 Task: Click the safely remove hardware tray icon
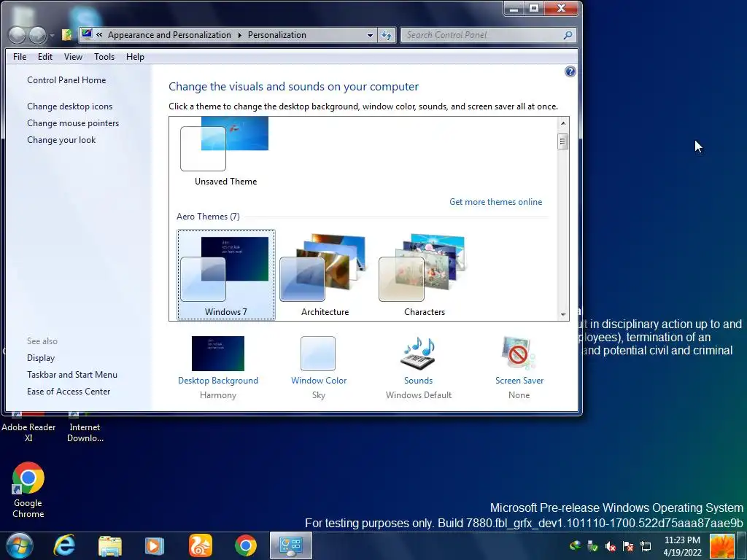point(592,545)
